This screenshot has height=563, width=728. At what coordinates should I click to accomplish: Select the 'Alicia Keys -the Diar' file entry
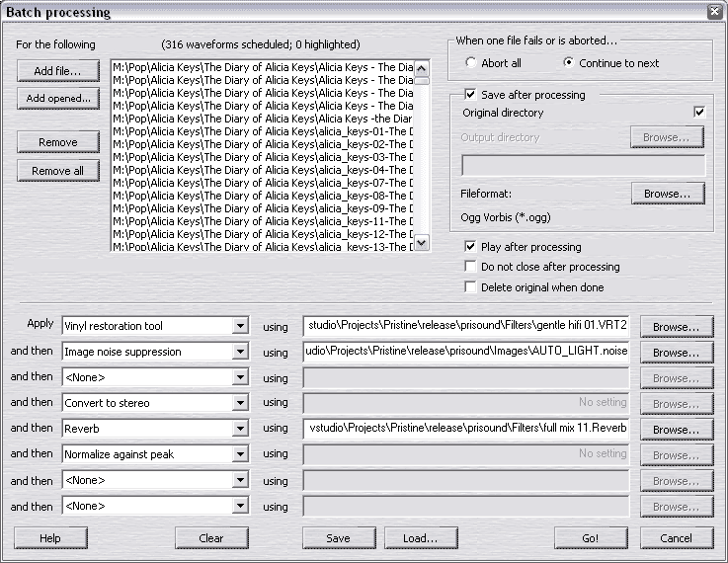tap(263, 119)
